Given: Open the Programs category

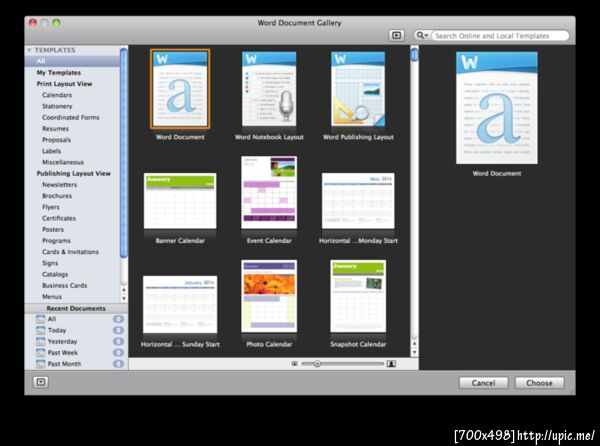Looking at the screenshot, I should [x=56, y=241].
